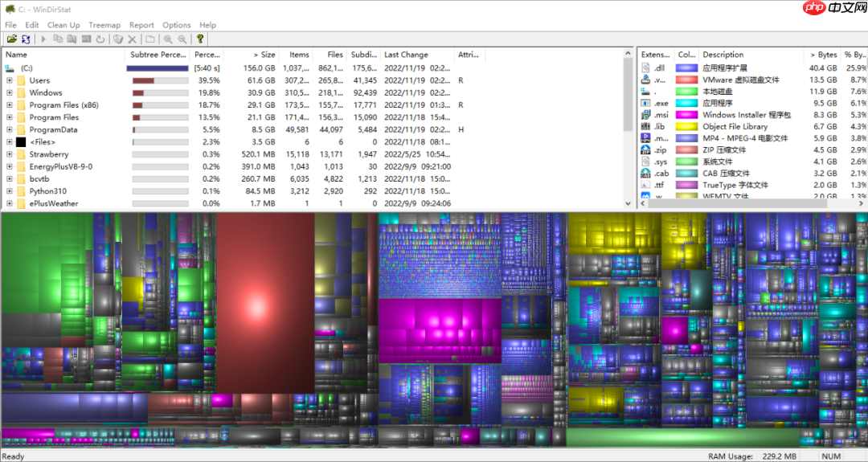Click the Refresh All toolbar icon
Viewport: 868px width, 462px height.
[x=26, y=39]
